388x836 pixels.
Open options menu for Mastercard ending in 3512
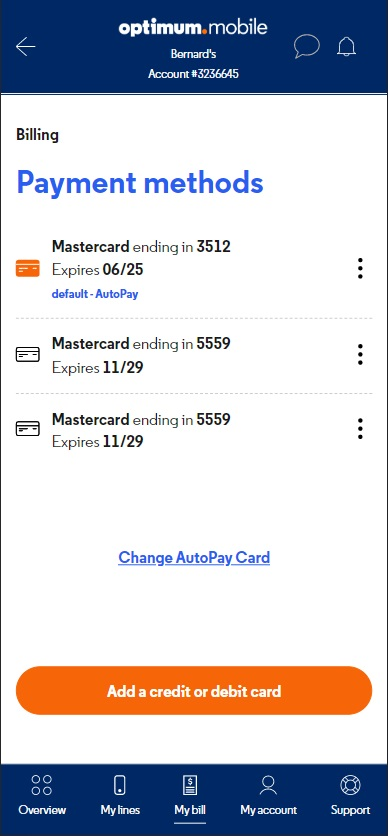[360, 268]
